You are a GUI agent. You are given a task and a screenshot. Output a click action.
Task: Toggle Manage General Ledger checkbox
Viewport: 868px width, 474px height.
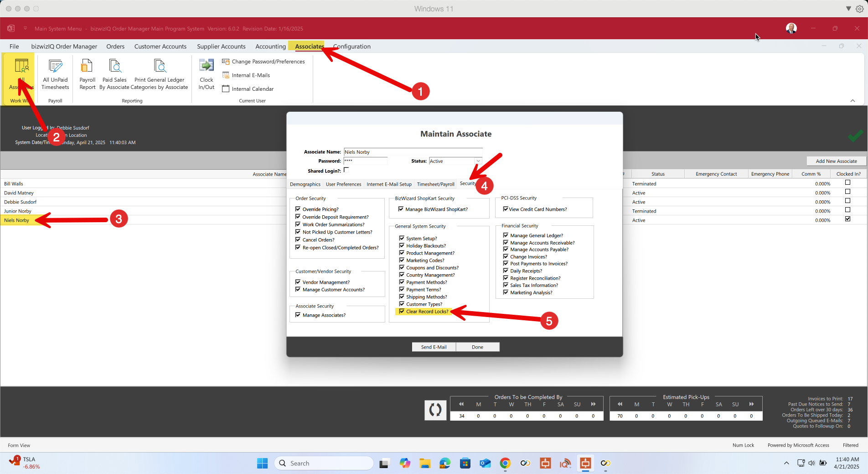click(x=506, y=235)
